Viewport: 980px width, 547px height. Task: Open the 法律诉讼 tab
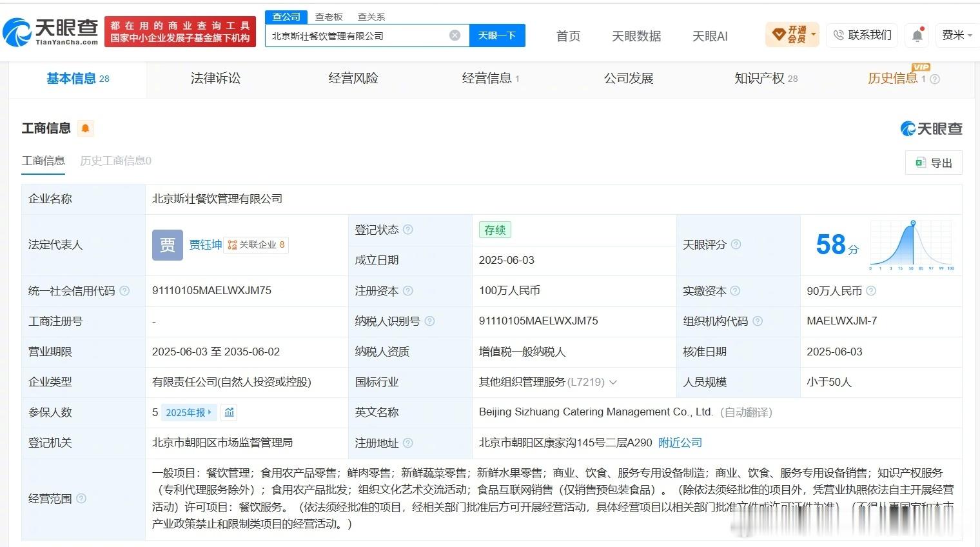click(215, 78)
